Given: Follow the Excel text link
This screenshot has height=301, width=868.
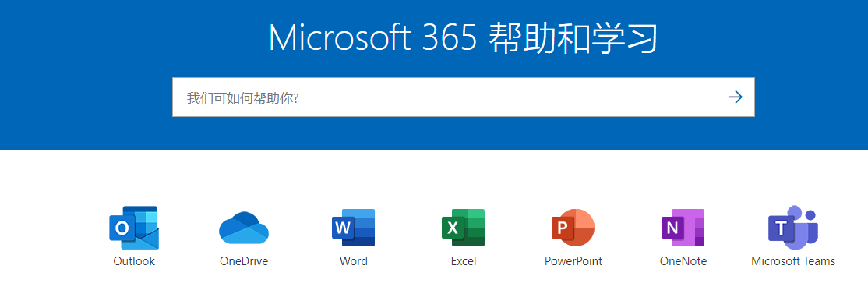Looking at the screenshot, I should coord(464,261).
